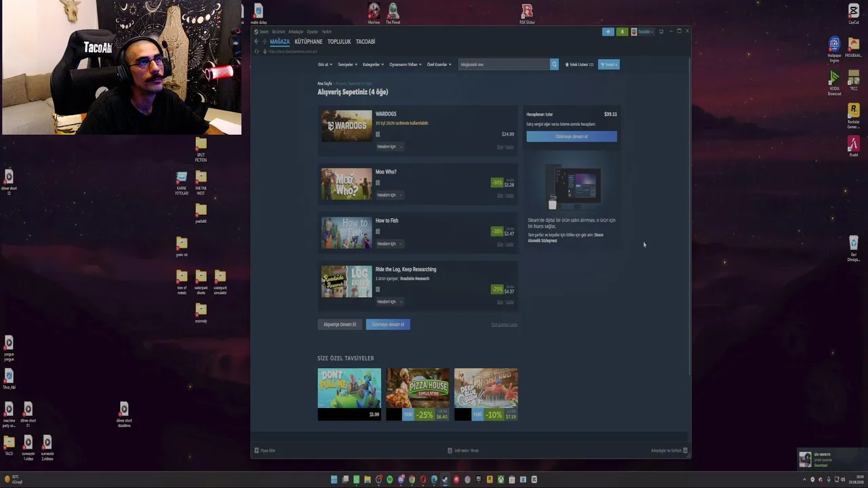Open the Pizza House Simulator recommendation
Image resolution: width=868 pixels, height=488 pixels.
[x=418, y=394]
